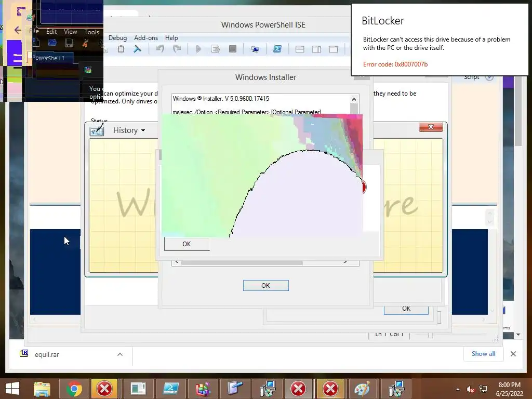The image size is (532, 399).
Task: Click the New file icon under File menu
Action: click(x=36, y=43)
